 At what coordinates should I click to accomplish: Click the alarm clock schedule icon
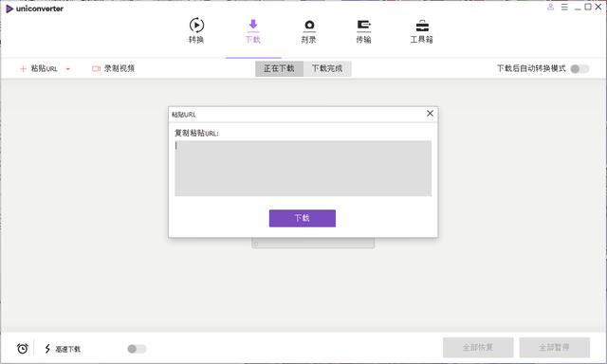click(23, 349)
